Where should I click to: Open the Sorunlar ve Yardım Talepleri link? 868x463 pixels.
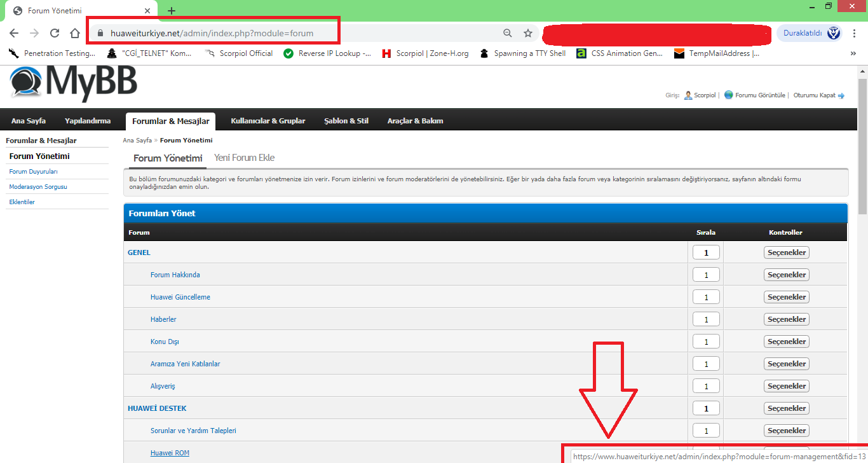point(193,431)
